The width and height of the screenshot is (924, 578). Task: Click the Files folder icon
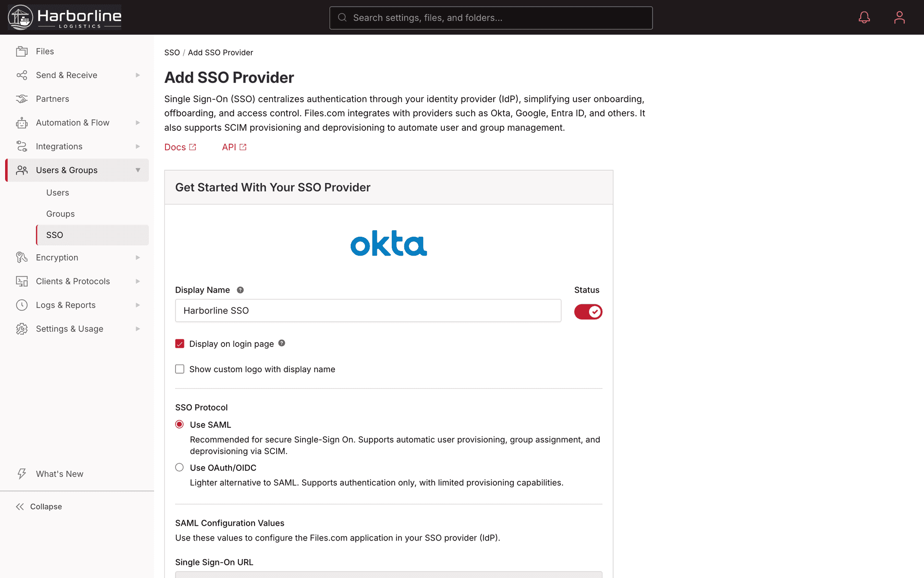pyautogui.click(x=22, y=51)
